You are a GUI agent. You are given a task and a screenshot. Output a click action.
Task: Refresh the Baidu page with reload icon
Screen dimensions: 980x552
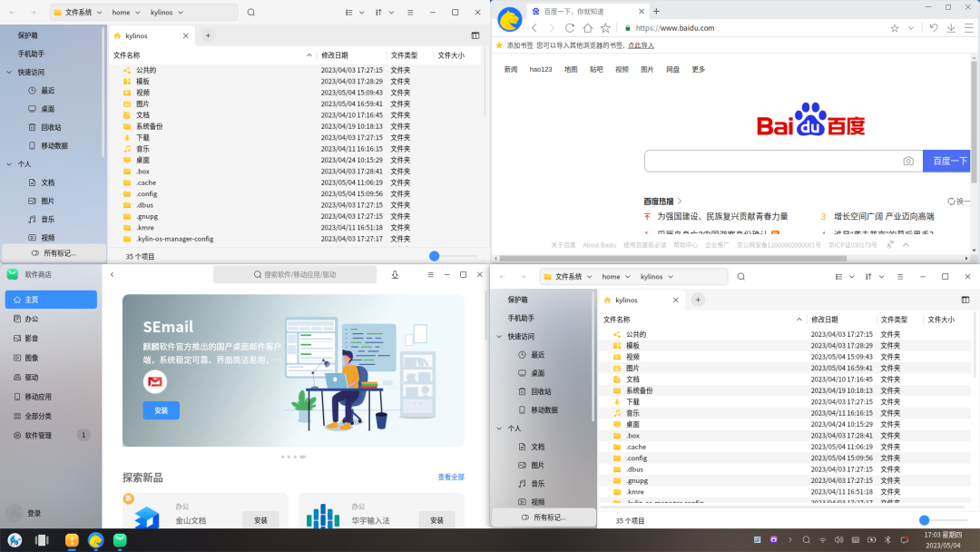point(570,28)
